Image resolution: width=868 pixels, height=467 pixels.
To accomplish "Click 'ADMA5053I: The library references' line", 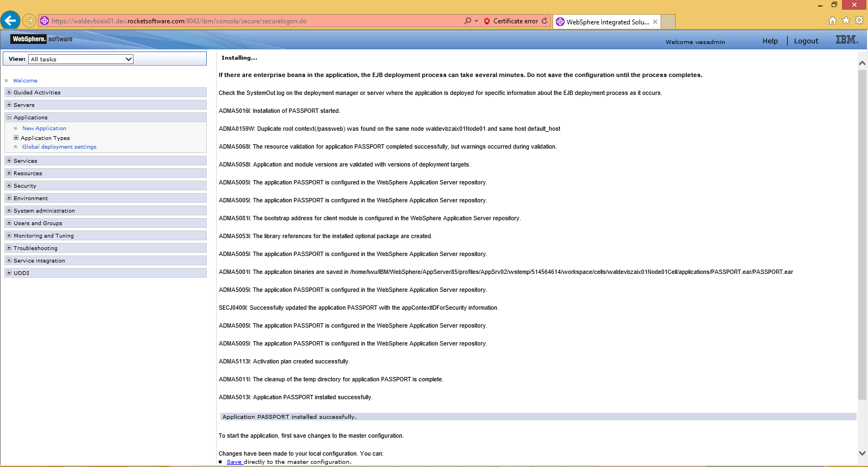I will [x=325, y=236].
